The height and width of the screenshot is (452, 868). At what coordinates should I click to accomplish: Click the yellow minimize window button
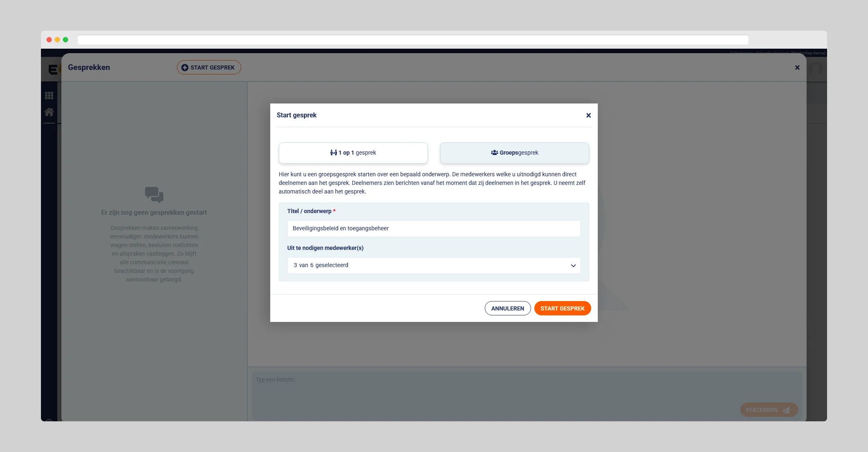57,40
